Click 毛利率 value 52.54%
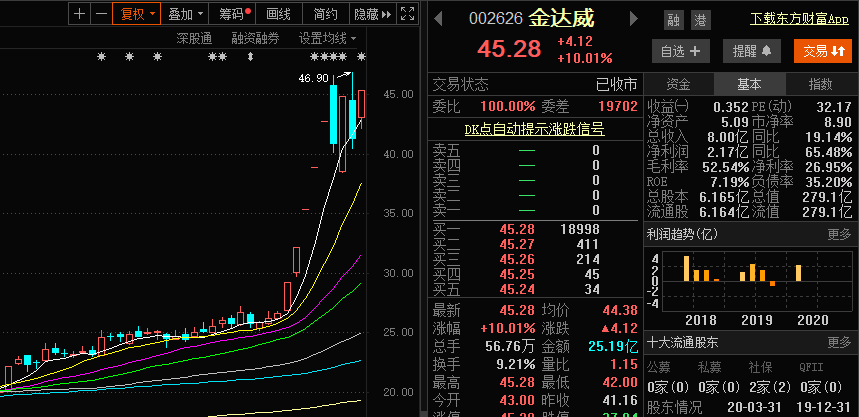 click(x=725, y=166)
